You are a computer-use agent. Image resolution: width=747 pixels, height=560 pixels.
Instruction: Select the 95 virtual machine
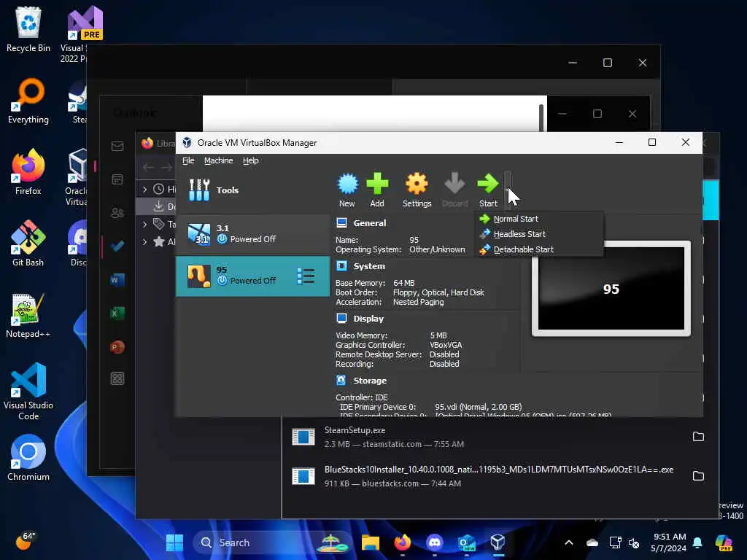tap(252, 276)
